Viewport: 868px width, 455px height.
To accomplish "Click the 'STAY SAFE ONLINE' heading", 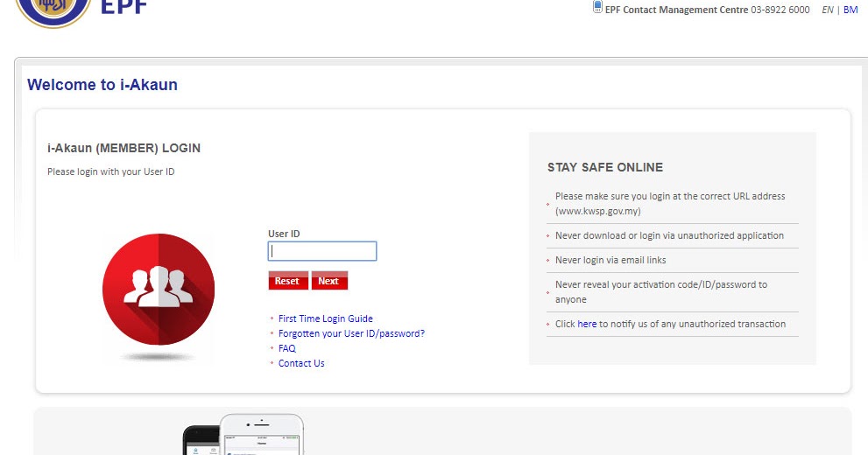I will click(605, 167).
